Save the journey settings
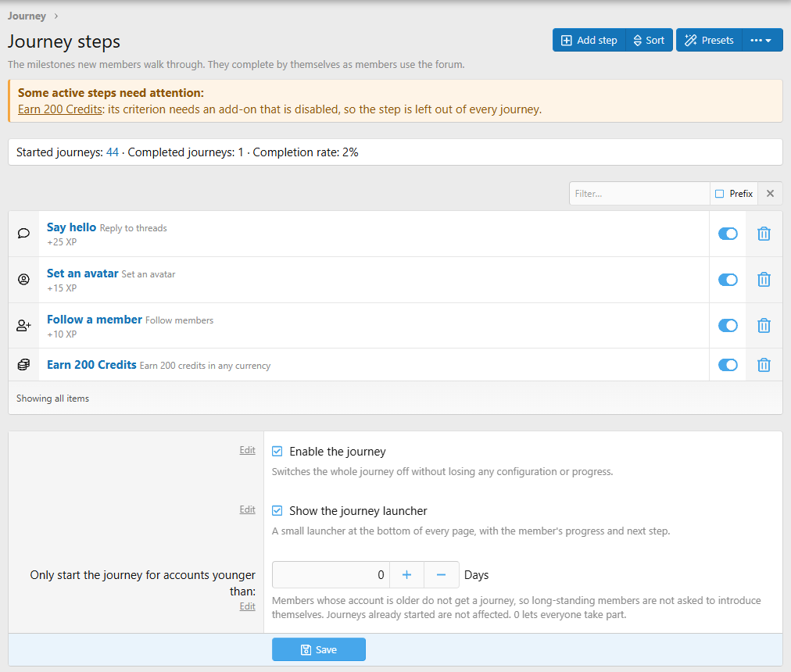 coord(319,650)
